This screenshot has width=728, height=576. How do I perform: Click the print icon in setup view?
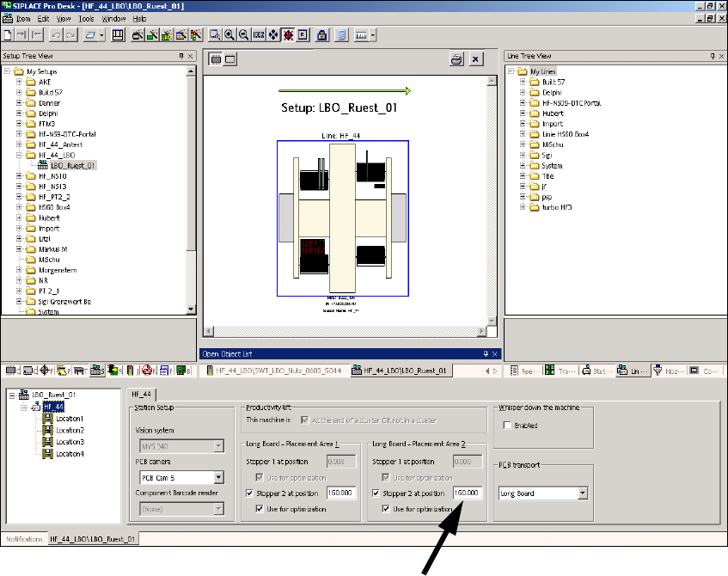click(456, 58)
